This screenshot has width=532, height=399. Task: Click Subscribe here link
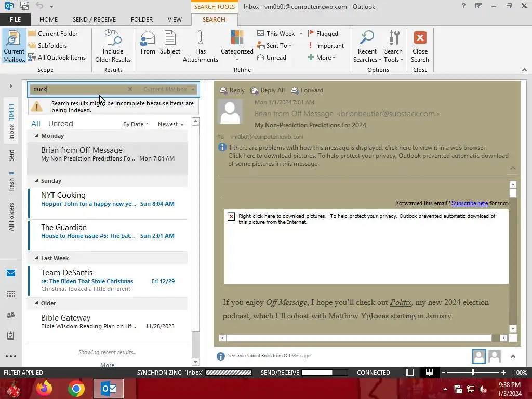469,203
